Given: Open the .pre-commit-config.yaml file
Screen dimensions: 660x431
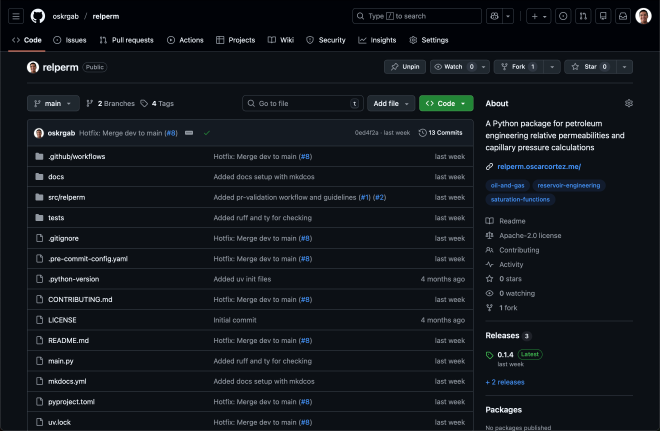Looking at the screenshot, I should (x=88, y=259).
